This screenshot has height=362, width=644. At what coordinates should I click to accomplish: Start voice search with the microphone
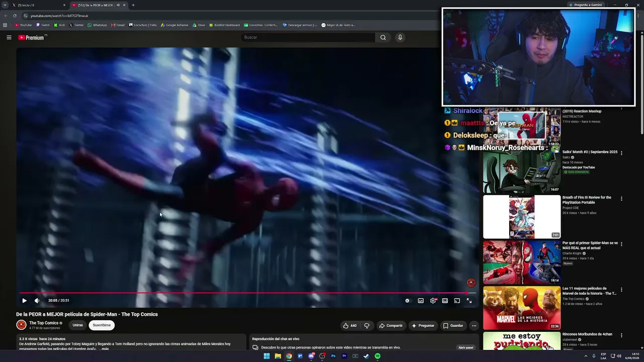tap(400, 37)
